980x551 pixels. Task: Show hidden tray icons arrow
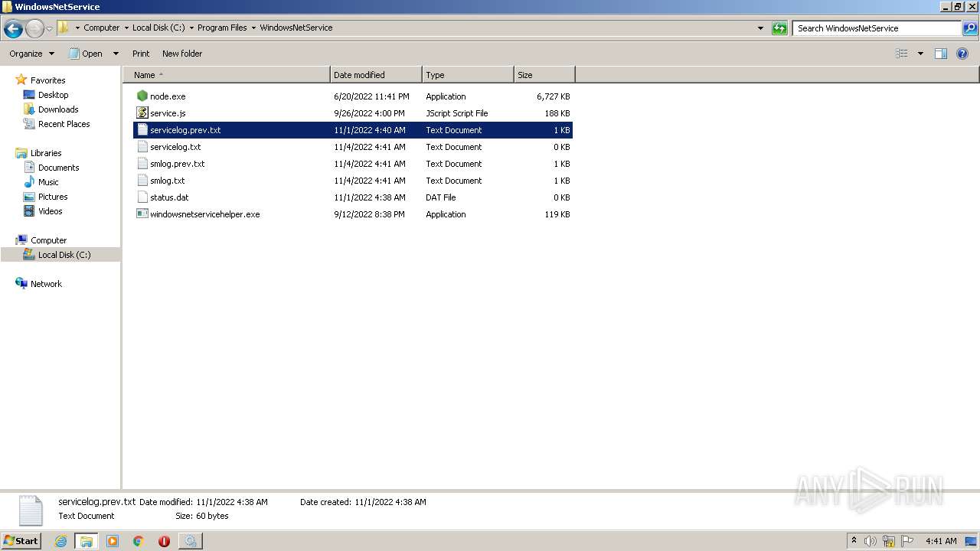pos(854,541)
